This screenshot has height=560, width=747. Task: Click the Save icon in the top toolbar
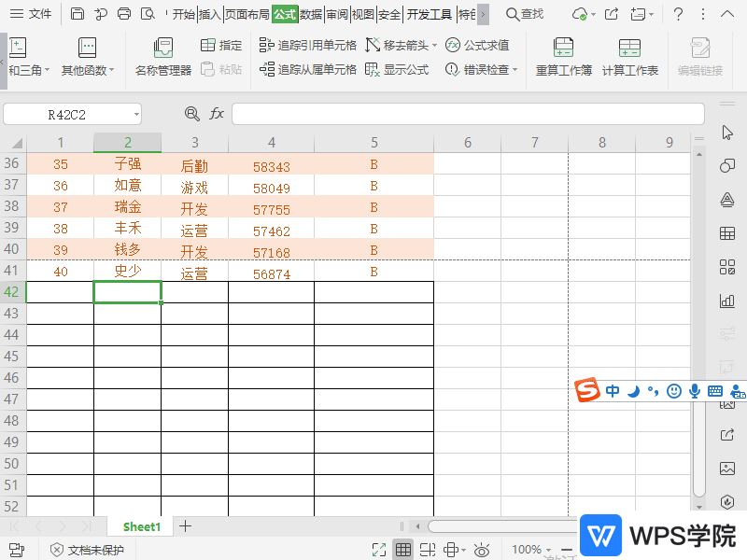(78, 14)
